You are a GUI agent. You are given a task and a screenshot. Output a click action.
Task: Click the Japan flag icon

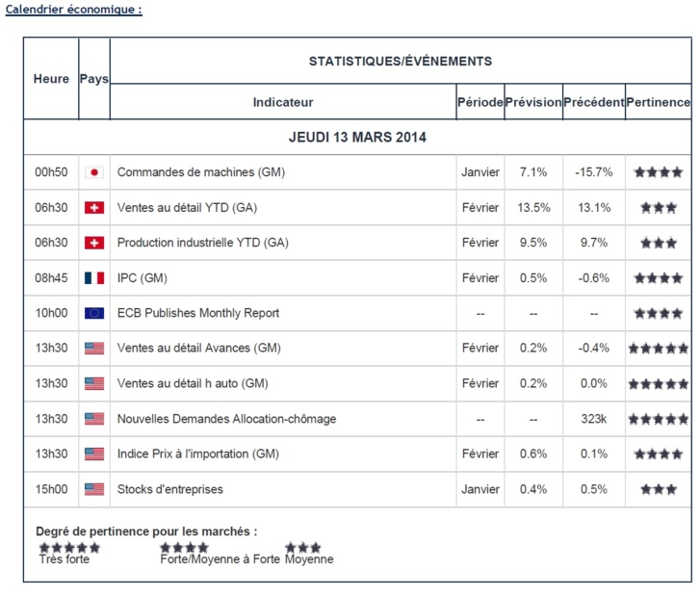[94, 172]
